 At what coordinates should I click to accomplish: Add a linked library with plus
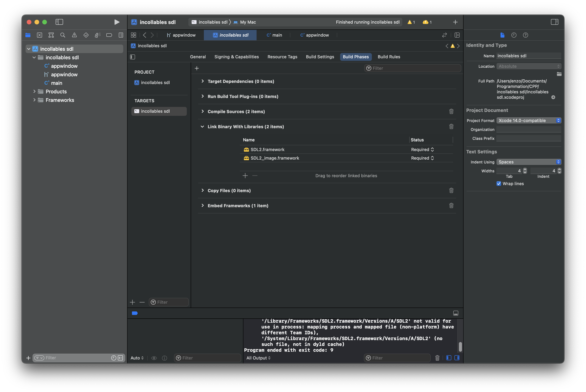pos(245,175)
